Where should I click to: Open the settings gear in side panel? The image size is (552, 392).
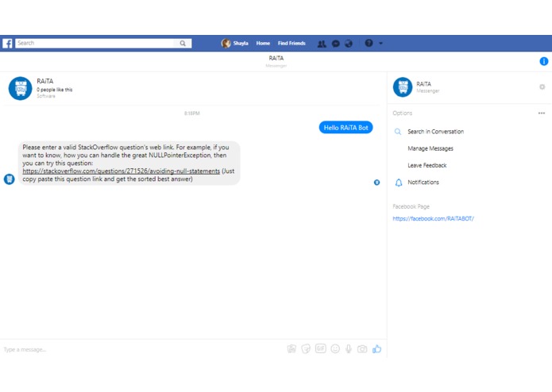click(x=542, y=86)
